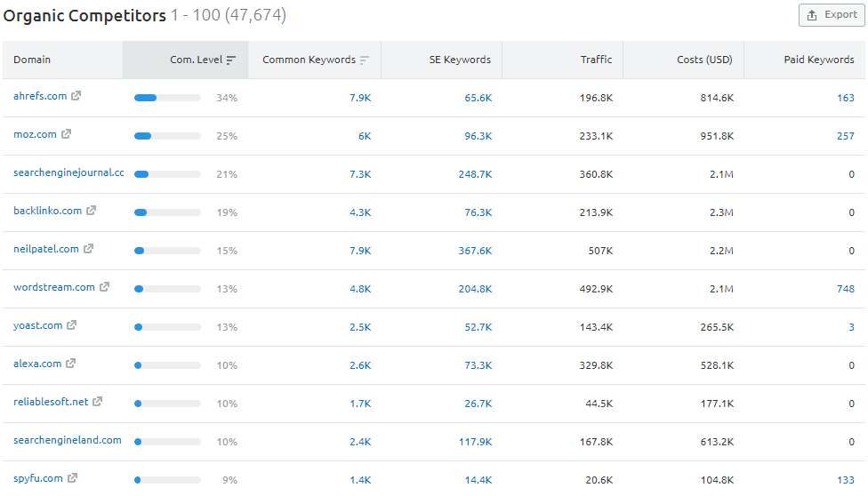Open reliablesoft.net SE keywords 26.7K
868x496 pixels.
(478, 403)
